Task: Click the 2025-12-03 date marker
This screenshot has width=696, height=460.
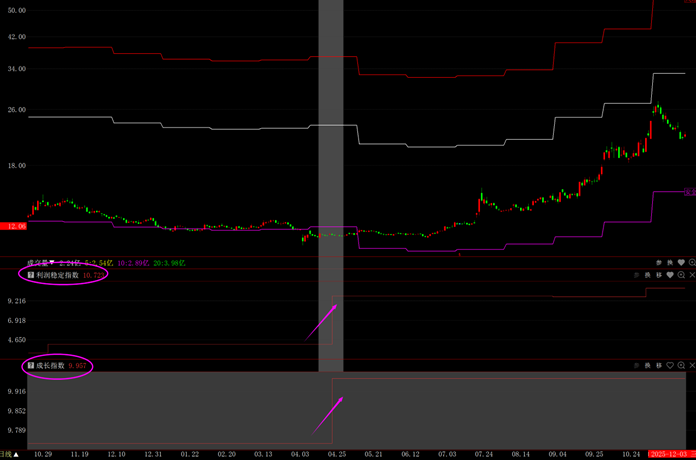Action: point(672,454)
